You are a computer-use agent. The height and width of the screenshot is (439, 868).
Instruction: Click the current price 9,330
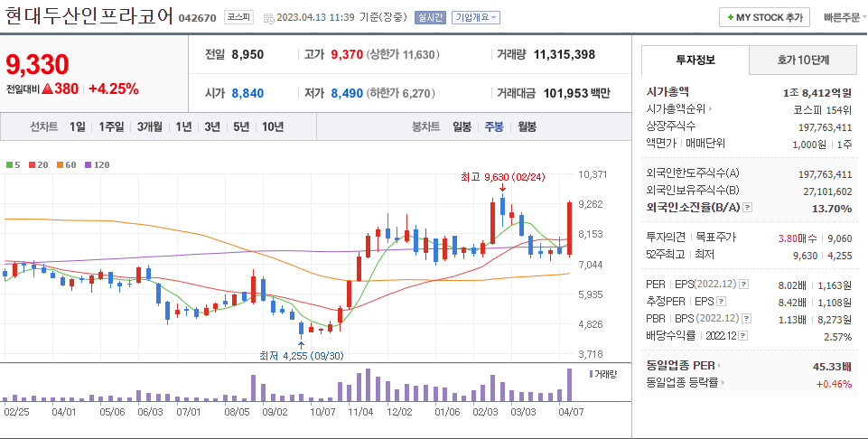tap(37, 65)
